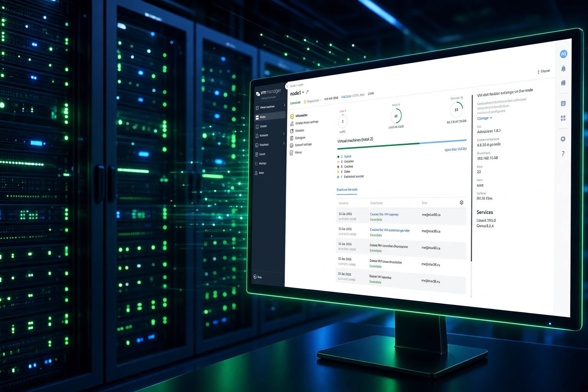The image size is (588, 392).
Task: Open the notifications bell icon
Action: 563,69
